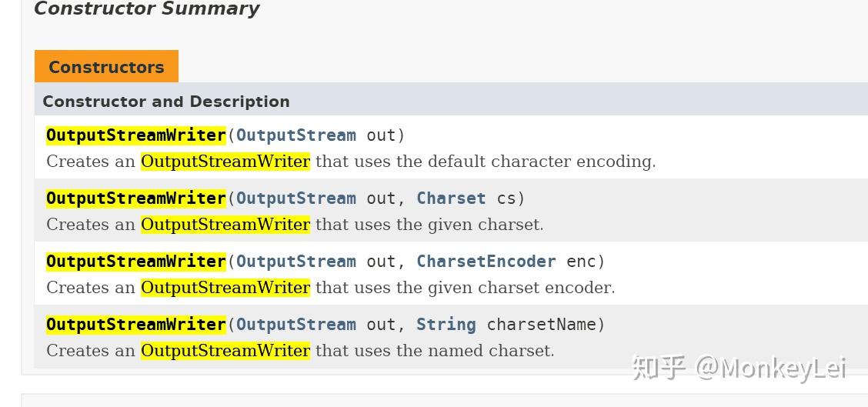Click the @MonkeyLei Zhihu watermark
This screenshot has width=868, height=407.
(739, 368)
